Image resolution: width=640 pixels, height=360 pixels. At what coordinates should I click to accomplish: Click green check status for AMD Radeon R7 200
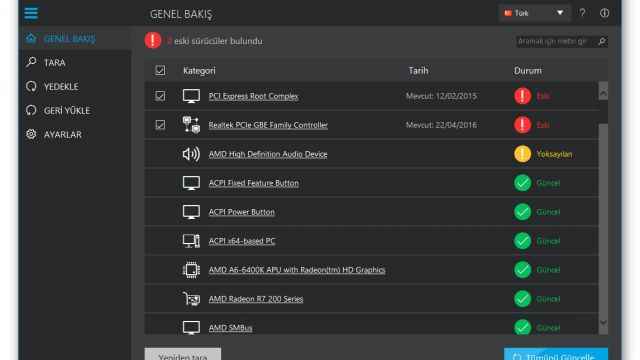click(x=522, y=299)
